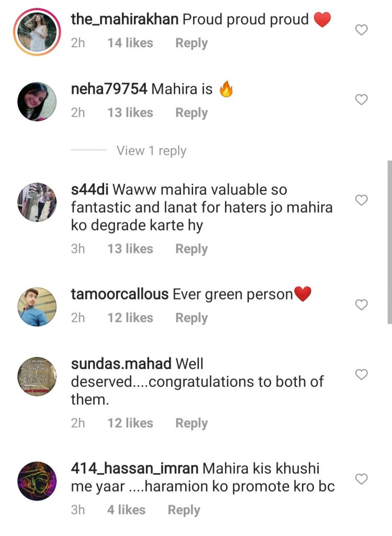Open sundas.mahad username link
The width and height of the screenshot is (392, 536).
[121, 364]
